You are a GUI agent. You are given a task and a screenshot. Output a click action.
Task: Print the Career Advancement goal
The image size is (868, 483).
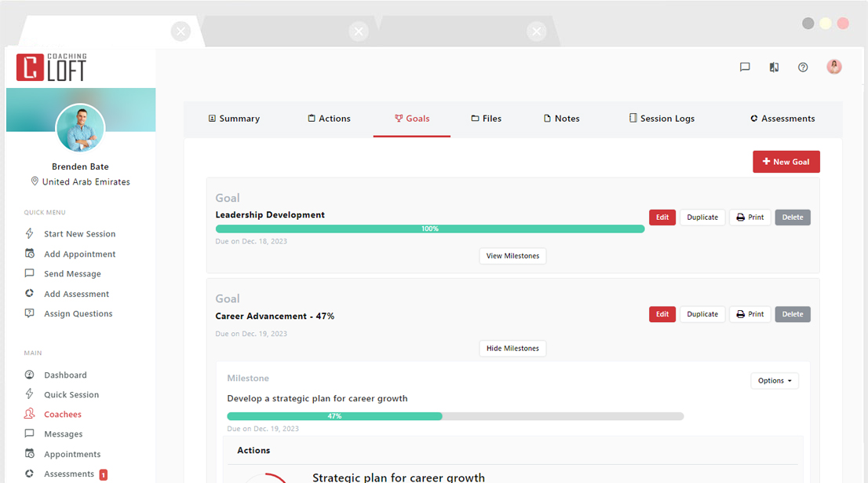pos(749,314)
